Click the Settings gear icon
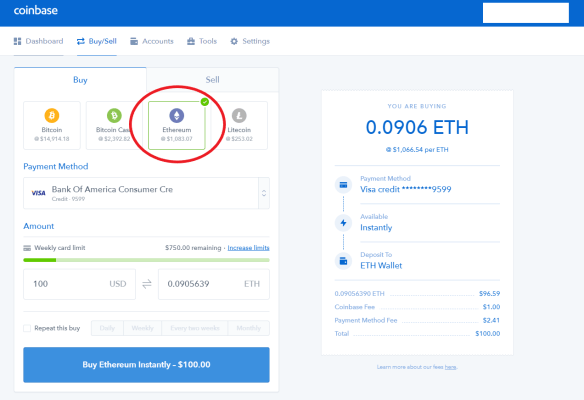The image size is (584, 400). [234, 41]
